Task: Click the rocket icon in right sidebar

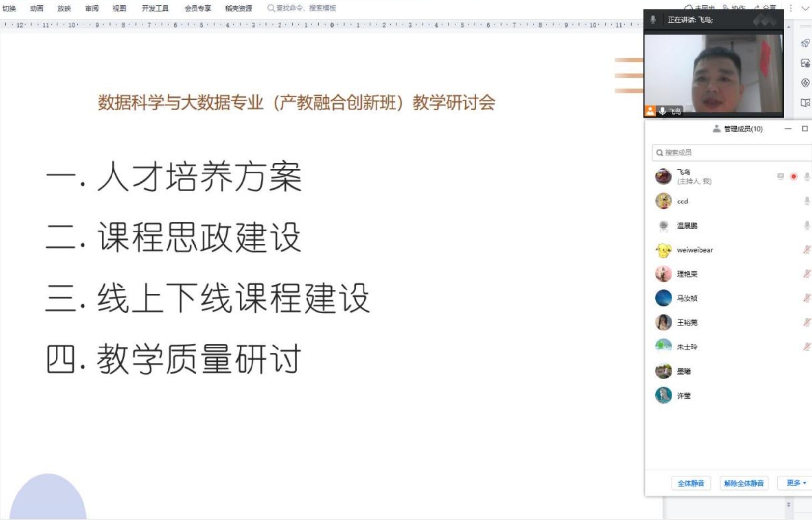Action: [x=805, y=43]
